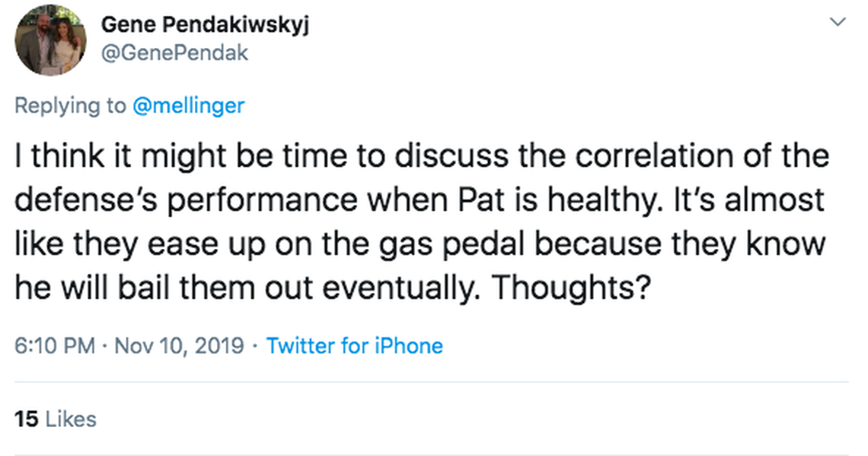Open the Gene Pendakiwskyj display name

pyautogui.click(x=205, y=24)
